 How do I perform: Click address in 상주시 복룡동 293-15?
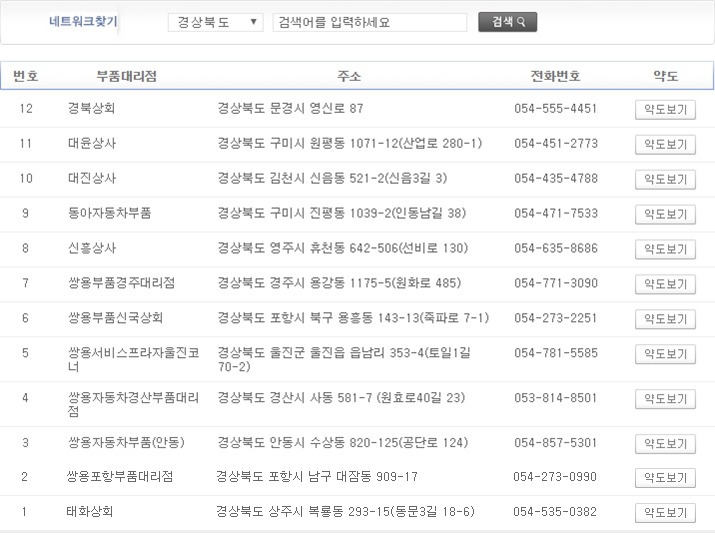point(345,511)
